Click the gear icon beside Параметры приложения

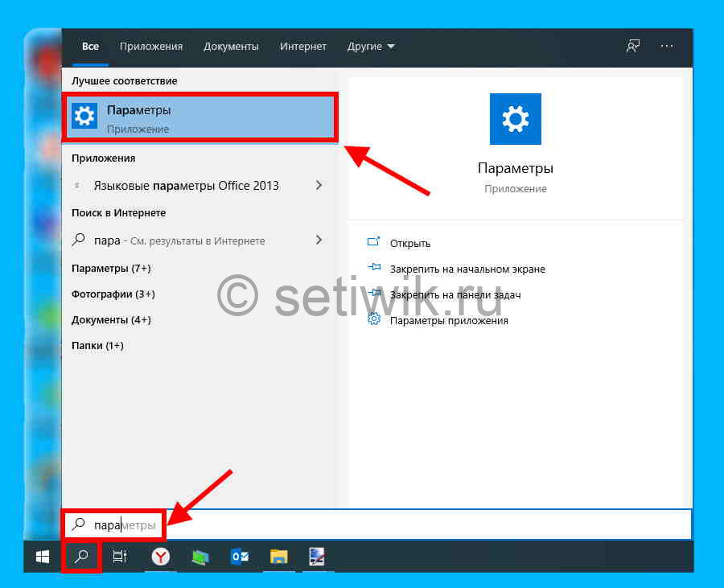[373, 319]
